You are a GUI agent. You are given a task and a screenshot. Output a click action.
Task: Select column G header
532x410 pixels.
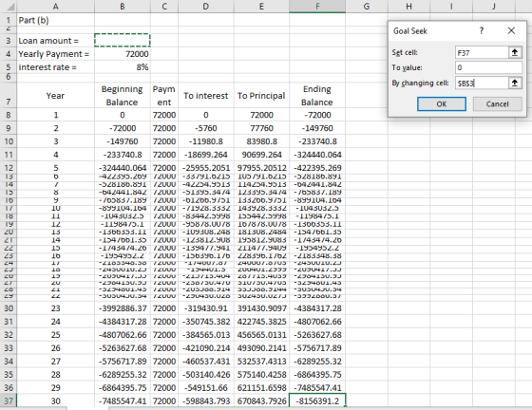tap(367, 6)
